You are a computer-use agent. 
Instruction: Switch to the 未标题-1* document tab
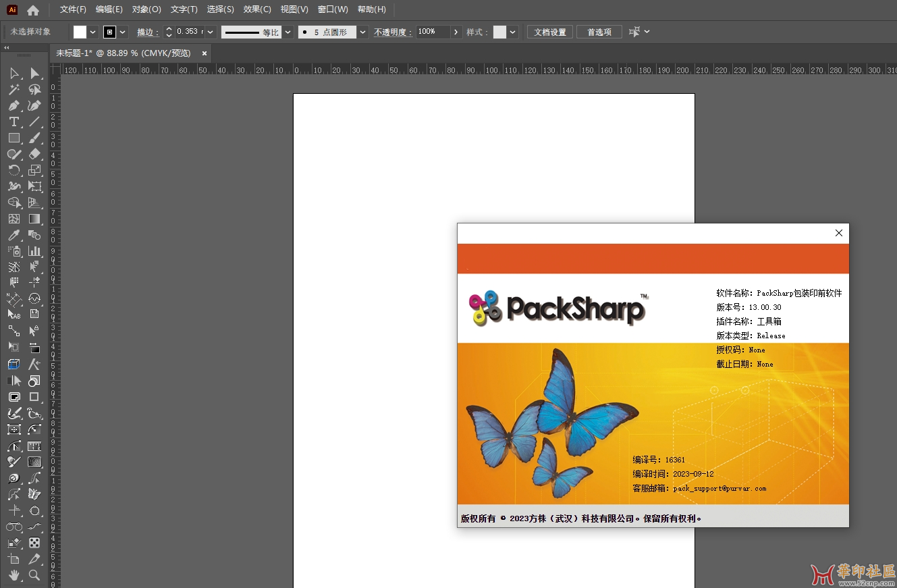pyautogui.click(x=124, y=53)
